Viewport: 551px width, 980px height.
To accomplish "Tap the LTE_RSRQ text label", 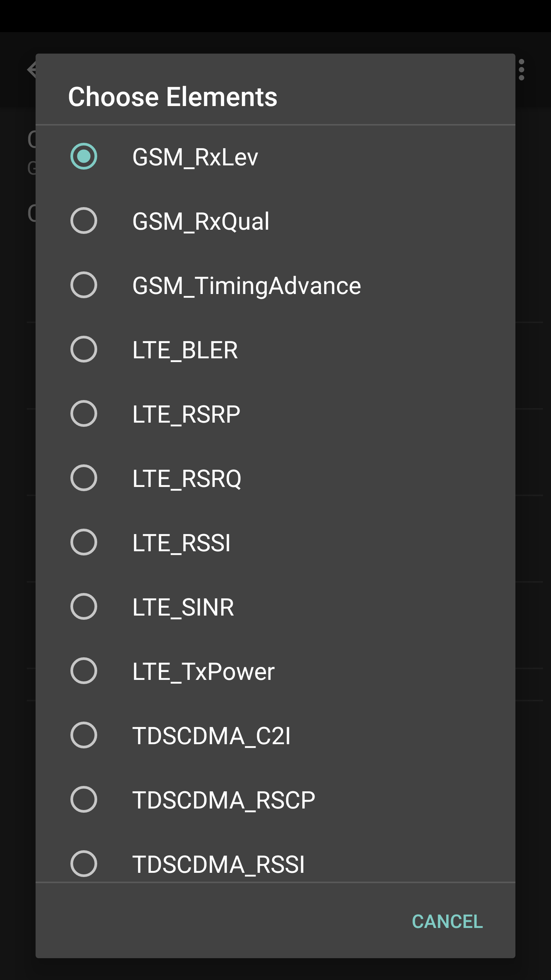I will pyautogui.click(x=187, y=479).
